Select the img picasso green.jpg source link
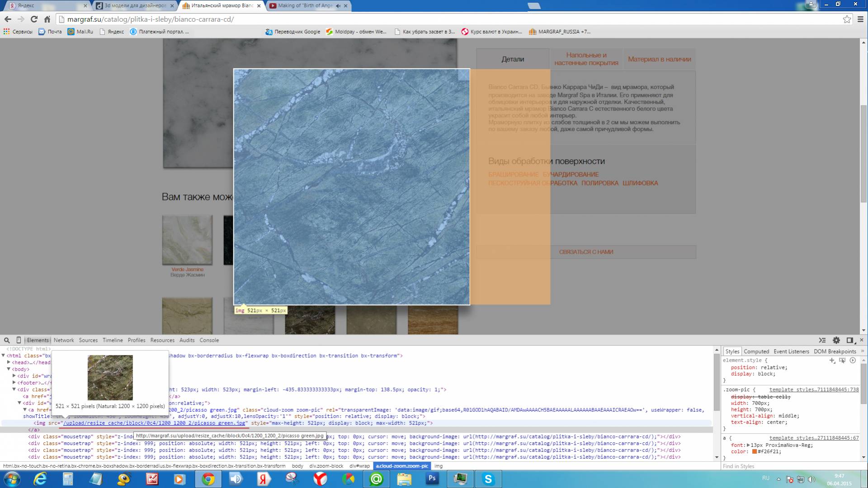This screenshot has height=488, width=868. click(154, 423)
